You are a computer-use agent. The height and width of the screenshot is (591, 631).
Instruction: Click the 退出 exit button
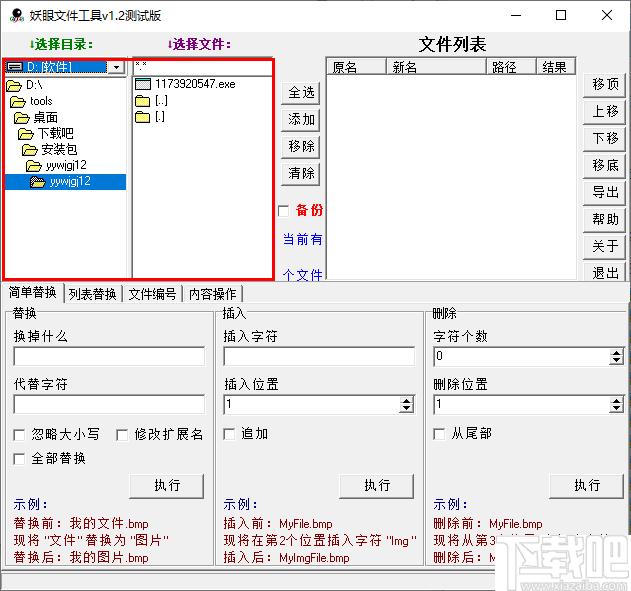click(x=604, y=272)
